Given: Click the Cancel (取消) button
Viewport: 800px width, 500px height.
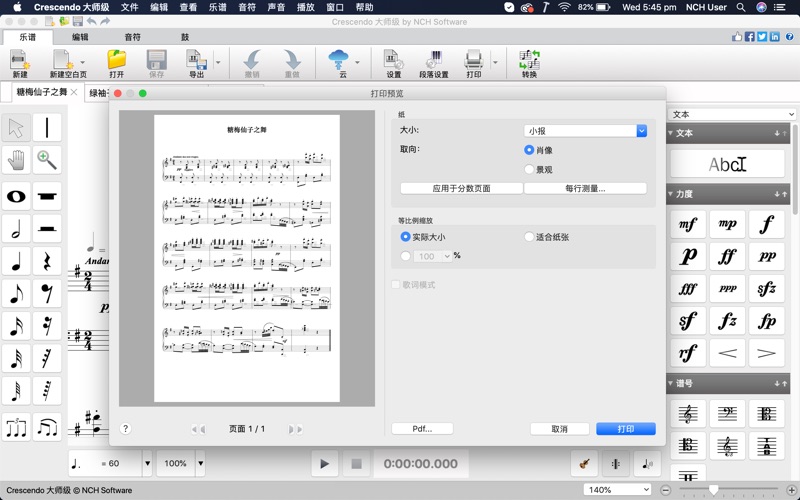Looking at the screenshot, I should click(x=559, y=429).
